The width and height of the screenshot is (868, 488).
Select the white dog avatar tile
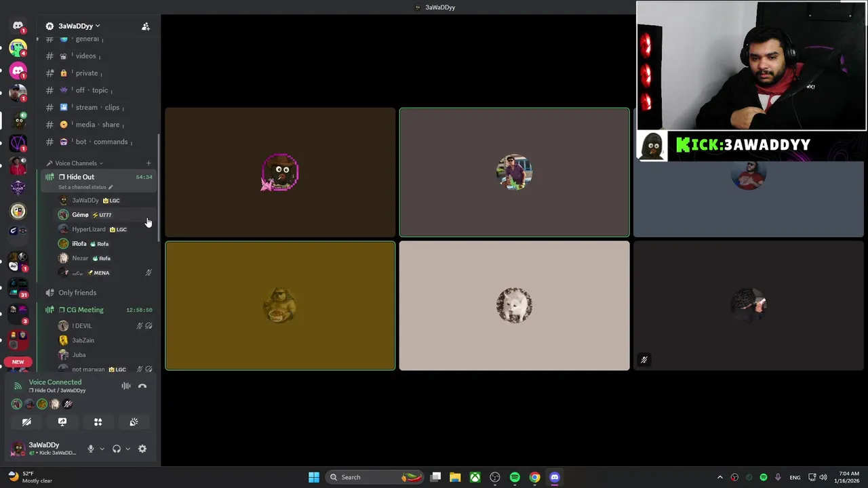[x=514, y=306]
